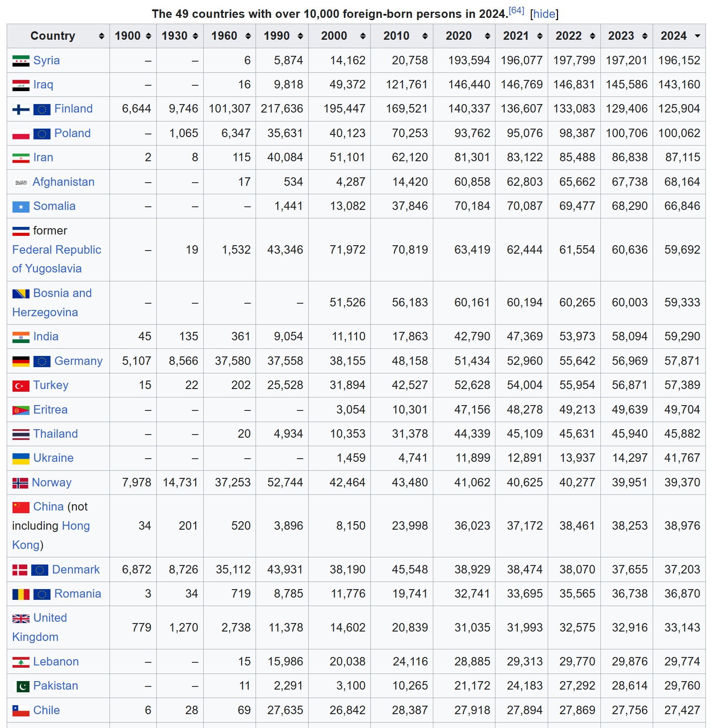Screen dimensions: 713x728
Task: Click the Syria flag icon
Action: pos(21,61)
